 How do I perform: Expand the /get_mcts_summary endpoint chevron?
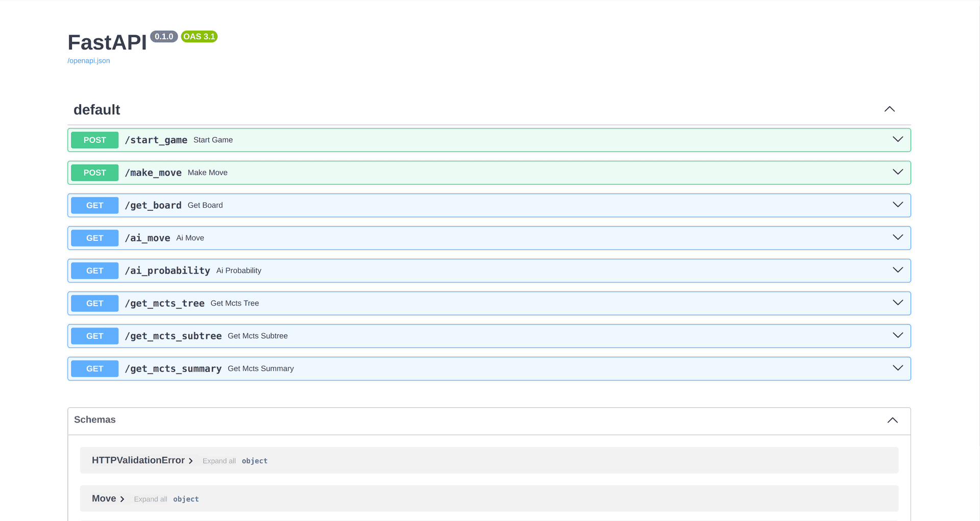tap(898, 368)
